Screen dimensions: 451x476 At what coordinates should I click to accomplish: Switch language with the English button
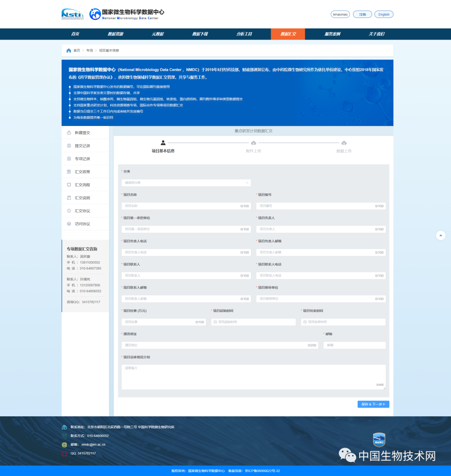point(383,14)
